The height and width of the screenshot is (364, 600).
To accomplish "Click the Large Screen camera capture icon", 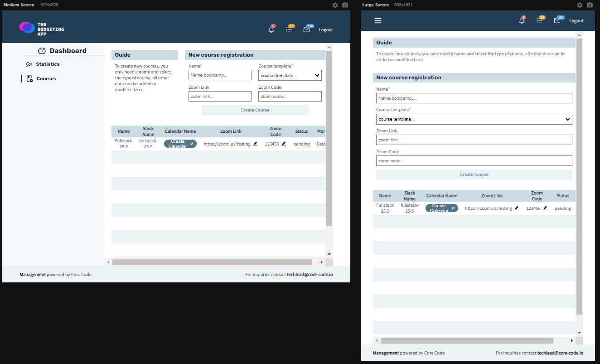I will (x=590, y=5).
